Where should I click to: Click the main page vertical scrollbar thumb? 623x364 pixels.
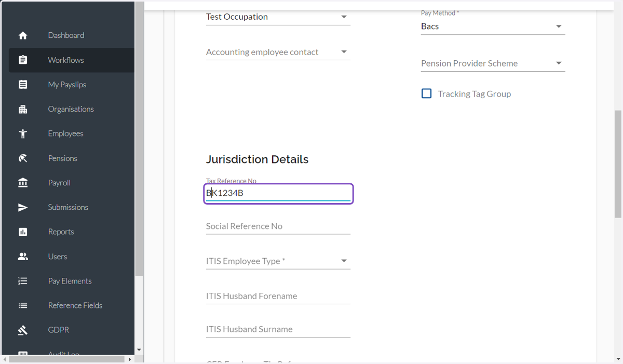(x=618, y=164)
